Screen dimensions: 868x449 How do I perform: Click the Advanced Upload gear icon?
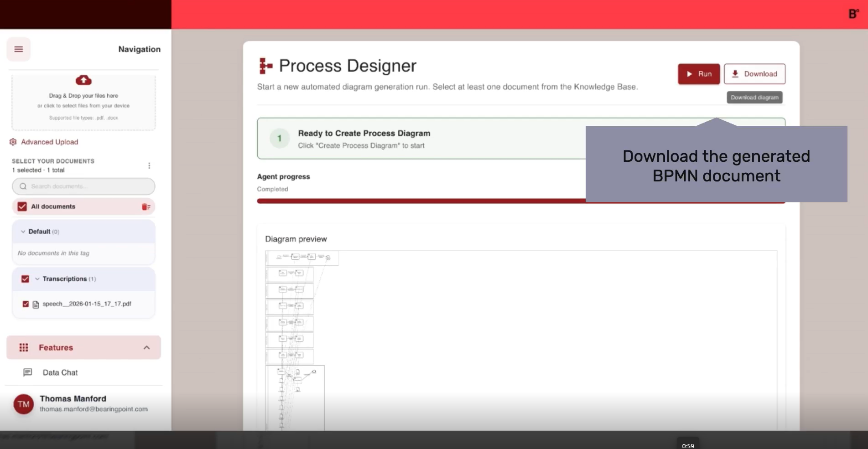click(x=13, y=142)
